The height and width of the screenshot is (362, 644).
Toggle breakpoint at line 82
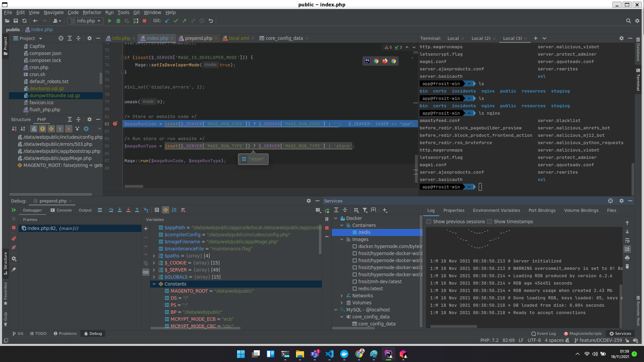pos(115,124)
